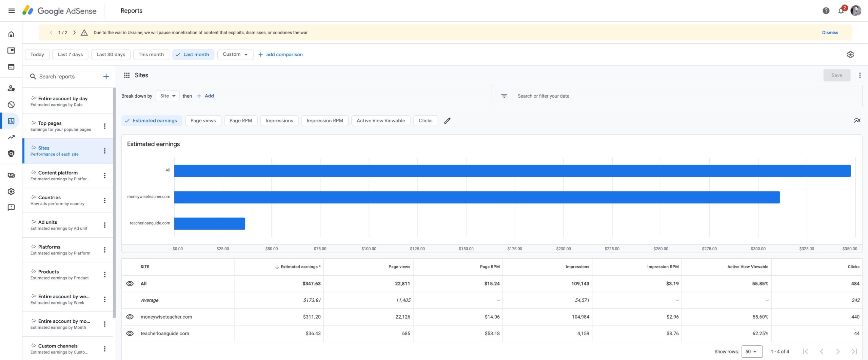Open Entire account by day report
The width and height of the screenshot is (868, 360).
67,101
